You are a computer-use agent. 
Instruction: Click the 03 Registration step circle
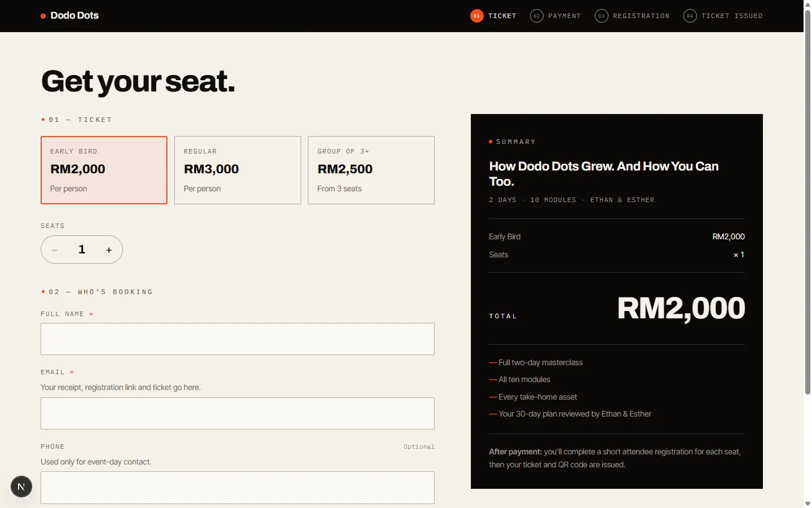point(601,16)
